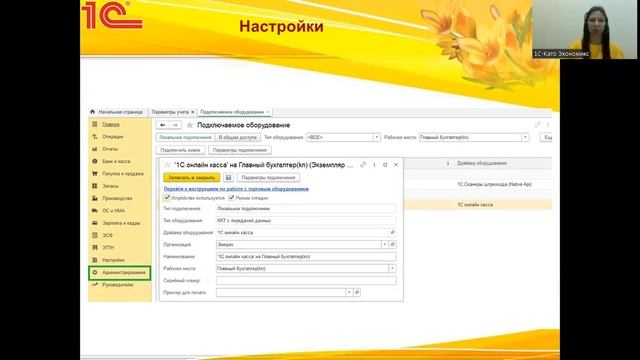This screenshot has width=640, height=360.
Task: Expand Принтер для печати dropdown
Action: click(349, 292)
